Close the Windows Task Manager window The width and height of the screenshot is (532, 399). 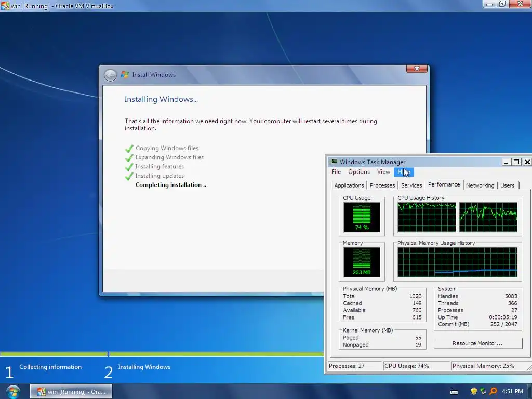[x=527, y=162]
